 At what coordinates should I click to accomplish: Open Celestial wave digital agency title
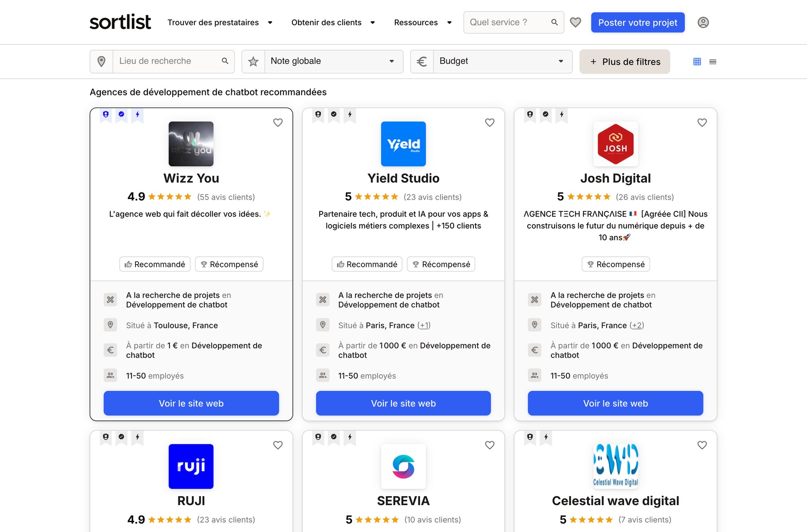pos(616,501)
